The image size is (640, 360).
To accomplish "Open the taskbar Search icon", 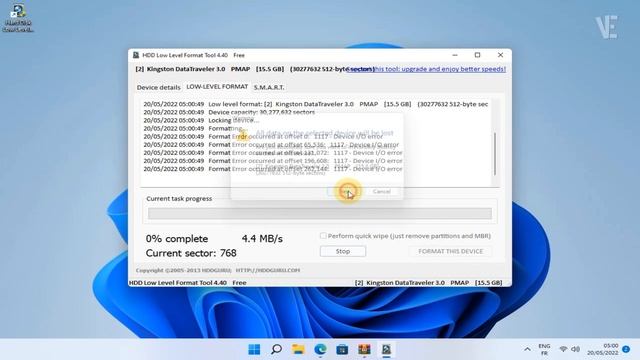I will [276, 349].
